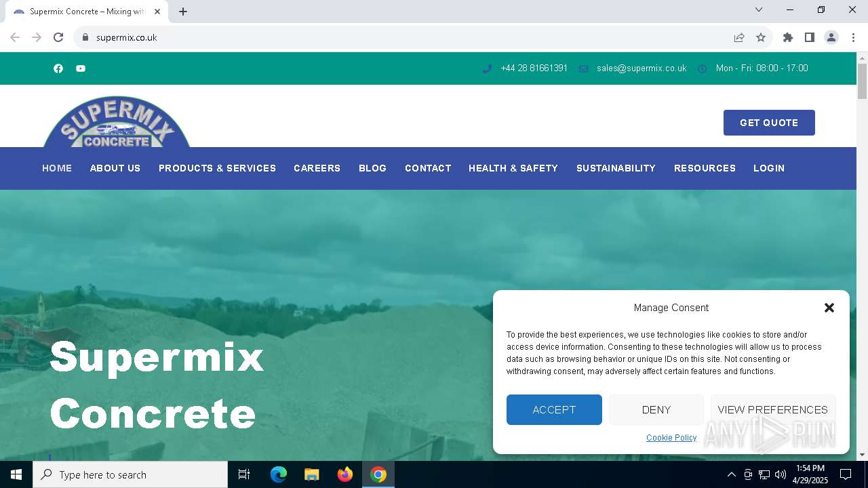Image resolution: width=868 pixels, height=488 pixels.
Task: Open the Supermix Facebook page icon
Action: [58, 68]
